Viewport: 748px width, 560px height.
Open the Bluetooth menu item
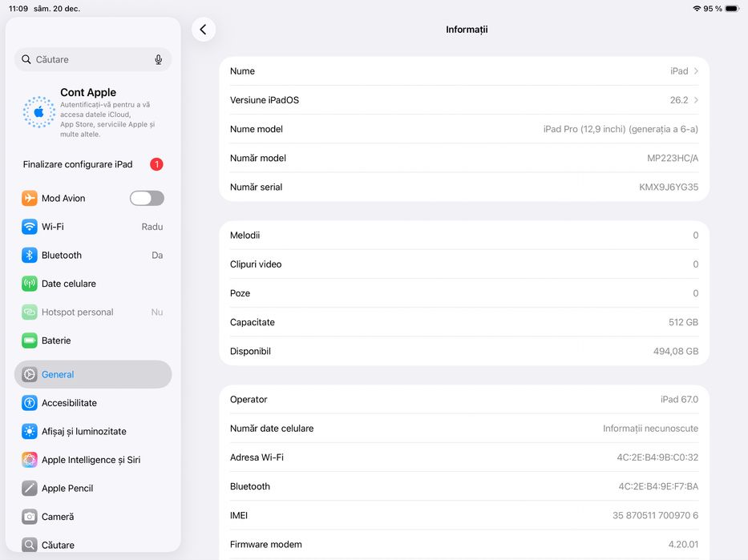point(93,256)
